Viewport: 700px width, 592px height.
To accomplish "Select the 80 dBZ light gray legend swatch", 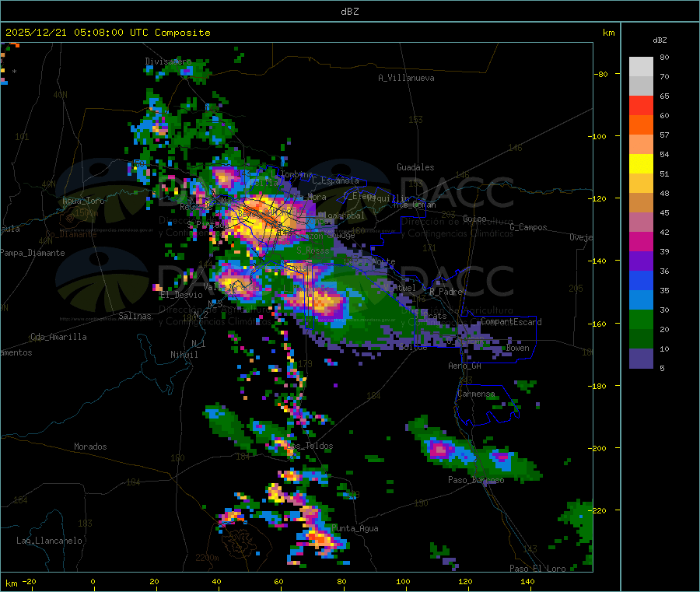I will click(641, 67).
